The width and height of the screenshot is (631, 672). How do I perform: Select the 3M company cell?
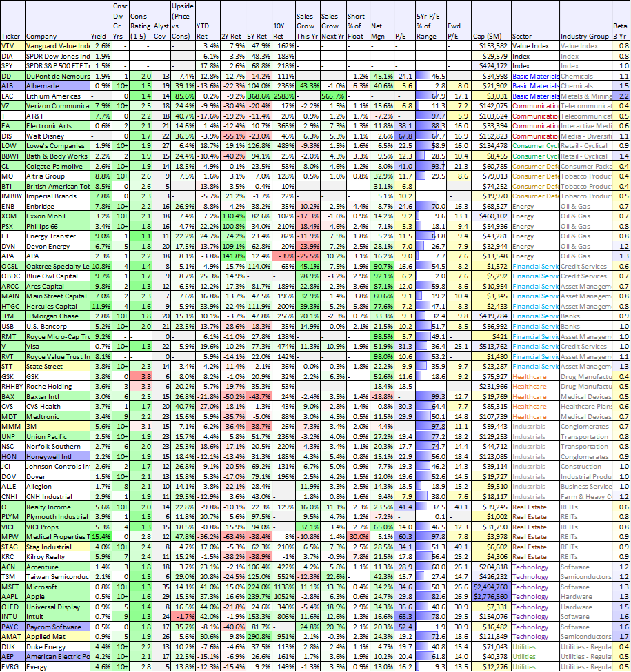pyautogui.click(x=57, y=427)
